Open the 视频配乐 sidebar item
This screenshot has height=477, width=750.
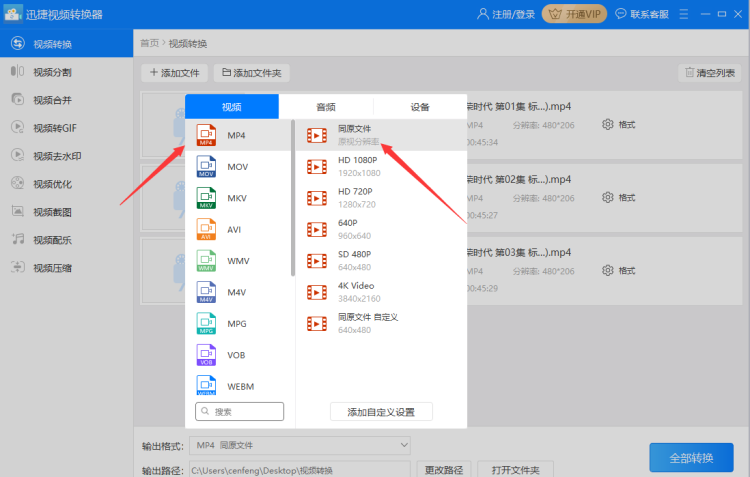click(66, 240)
